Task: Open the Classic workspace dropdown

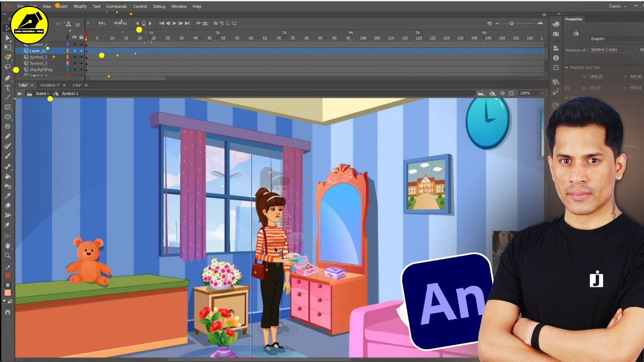Action: (617, 6)
